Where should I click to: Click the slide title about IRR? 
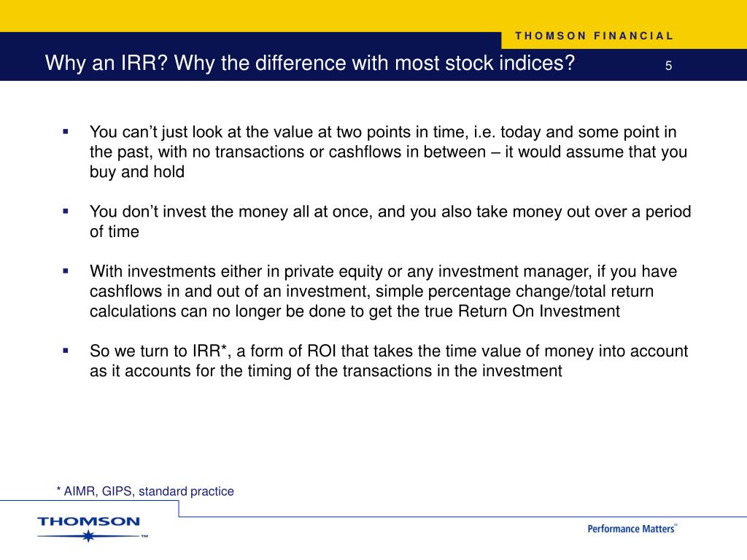310,63
